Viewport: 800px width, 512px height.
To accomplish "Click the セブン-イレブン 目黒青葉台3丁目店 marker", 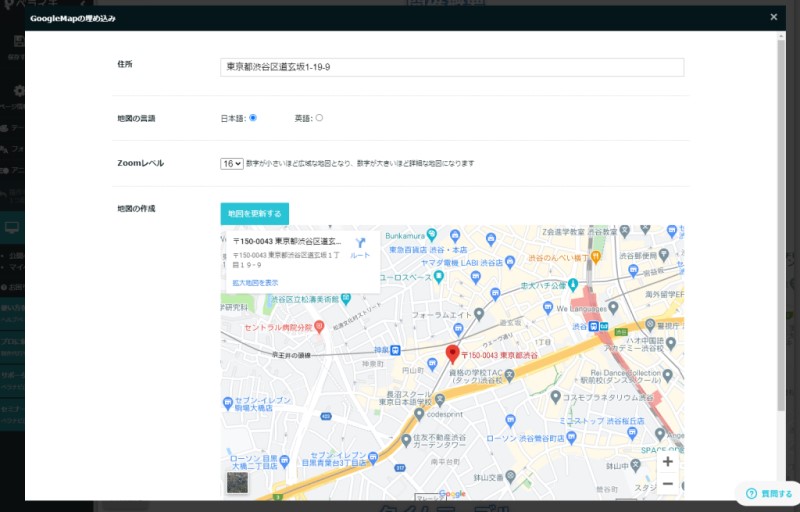I will click(373, 458).
